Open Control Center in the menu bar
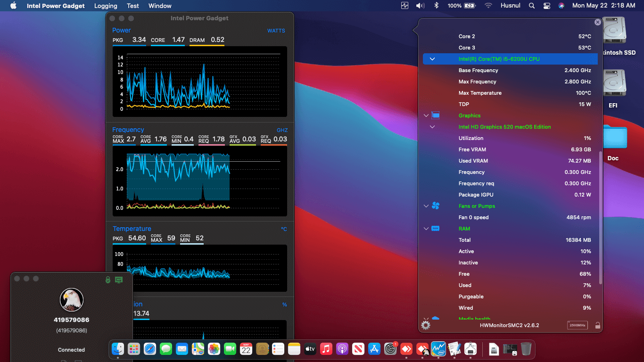 click(x=547, y=6)
